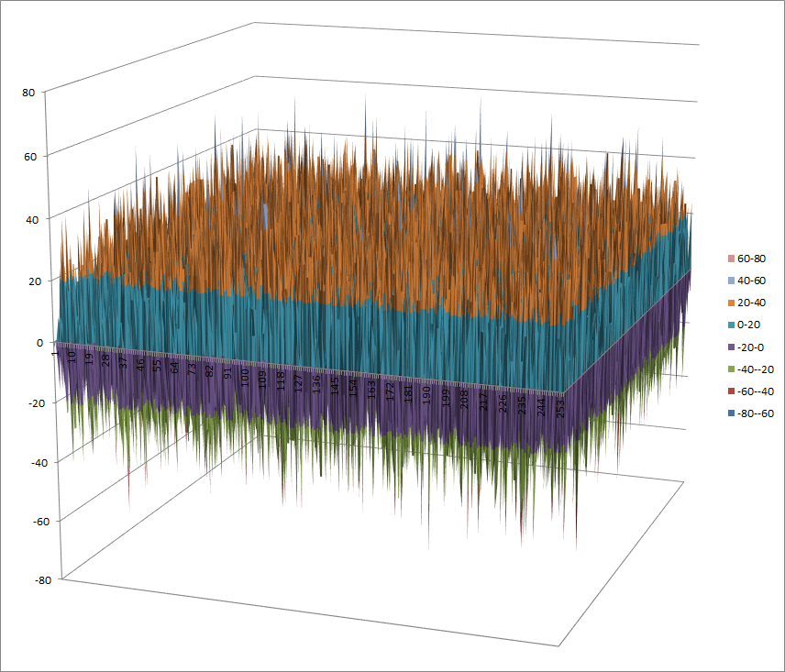785x672 pixels.
Task: Click horizontal axis label 226
Action: click(x=503, y=403)
